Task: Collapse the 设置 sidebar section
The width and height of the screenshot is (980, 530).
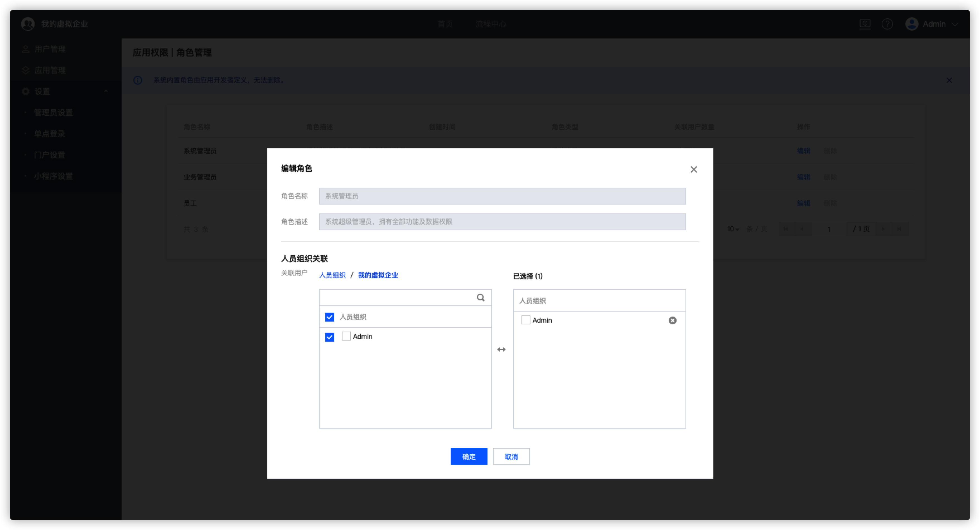Action: click(106, 91)
